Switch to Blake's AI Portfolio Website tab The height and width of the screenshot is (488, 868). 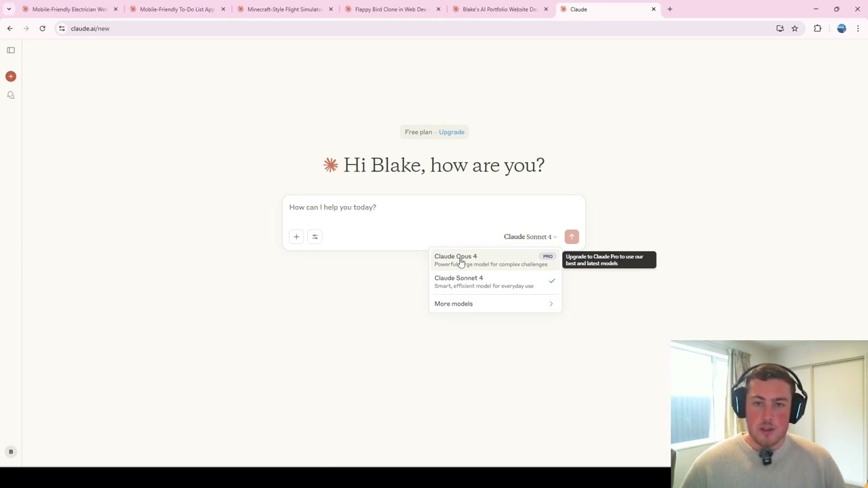[500, 9]
